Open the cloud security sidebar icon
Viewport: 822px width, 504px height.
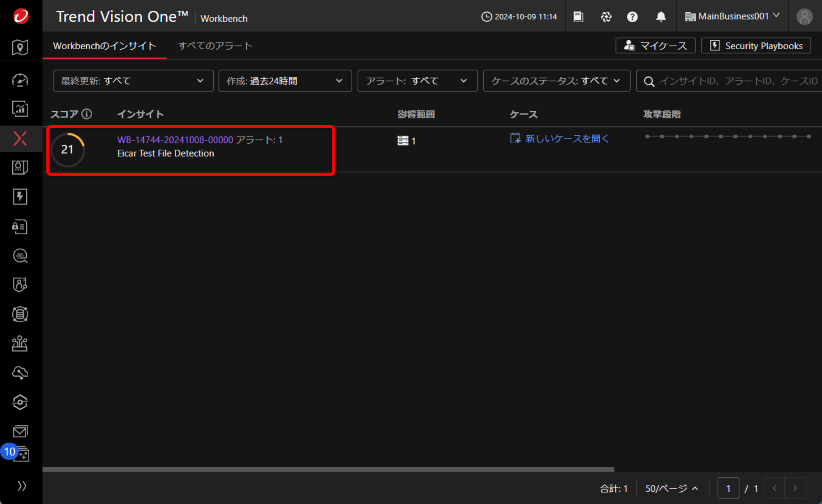[x=20, y=373]
